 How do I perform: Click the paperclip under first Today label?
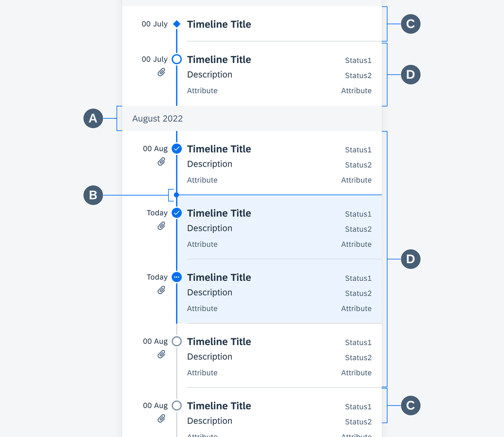point(161,226)
